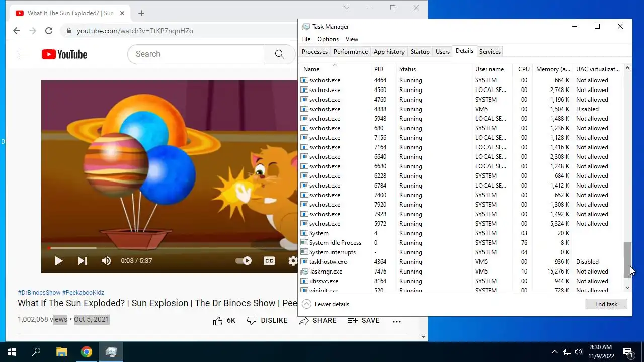
Task: Switch to Chrome taskbar icon
Action: (x=87, y=352)
